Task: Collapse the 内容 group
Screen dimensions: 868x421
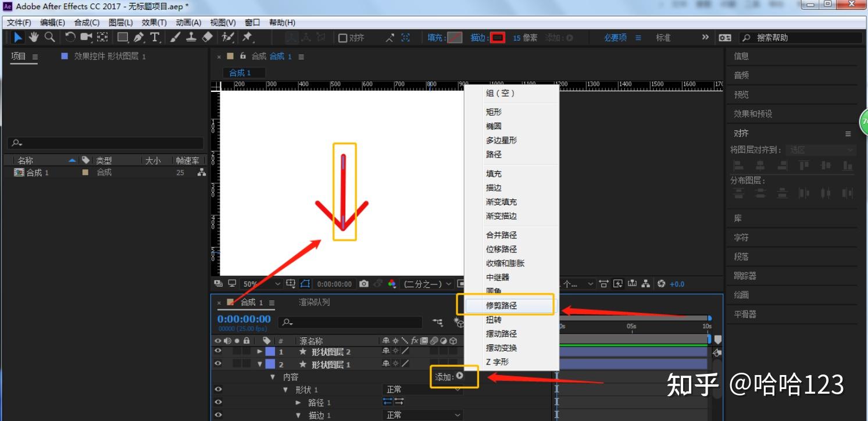Action: click(x=272, y=375)
